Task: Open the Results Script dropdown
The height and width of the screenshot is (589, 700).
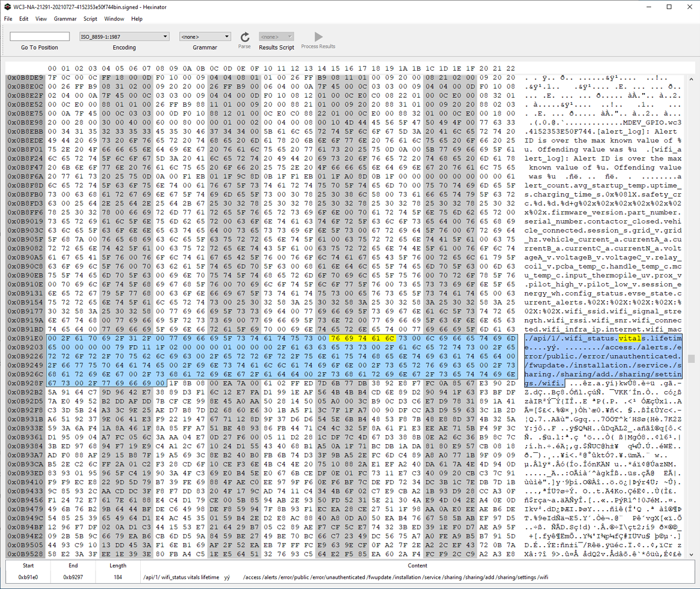Action: tap(276, 37)
